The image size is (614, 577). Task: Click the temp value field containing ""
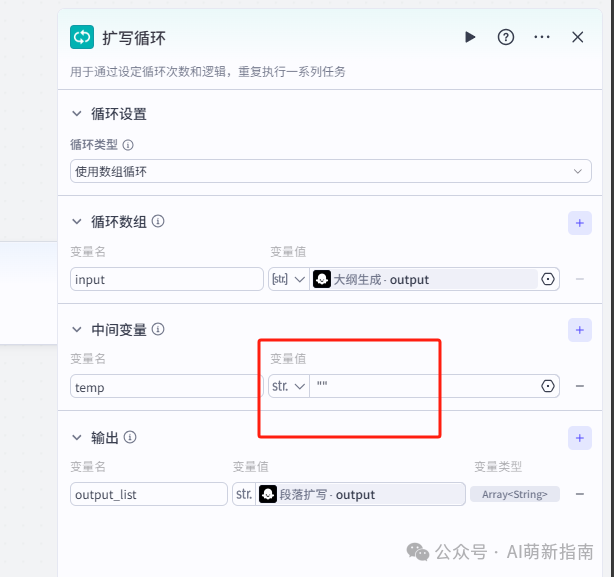click(424, 386)
